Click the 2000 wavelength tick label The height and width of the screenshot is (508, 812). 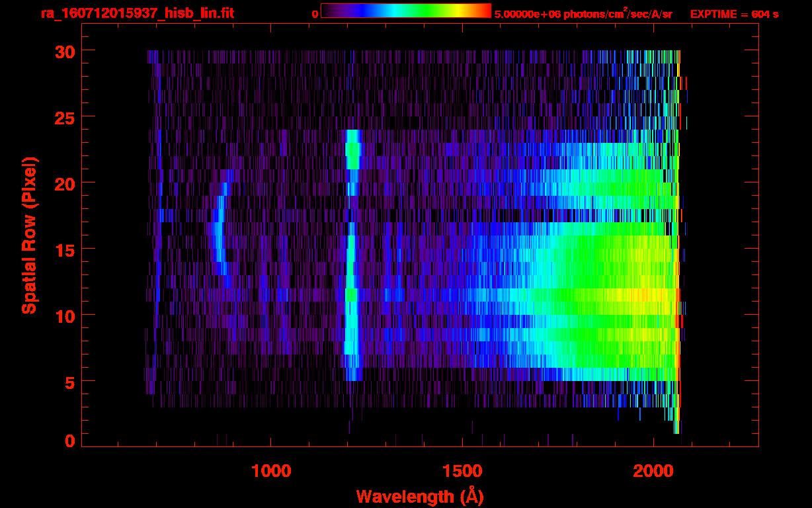tap(653, 470)
